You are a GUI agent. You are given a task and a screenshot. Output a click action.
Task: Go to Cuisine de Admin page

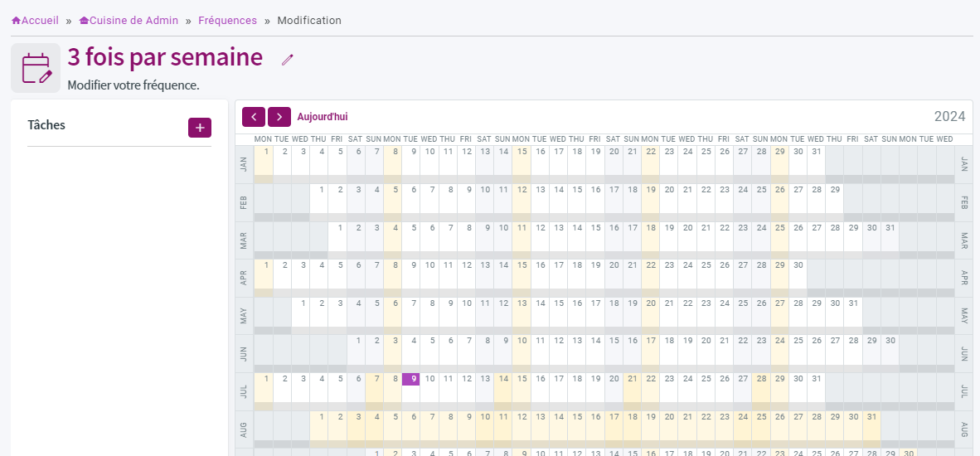coord(133,21)
